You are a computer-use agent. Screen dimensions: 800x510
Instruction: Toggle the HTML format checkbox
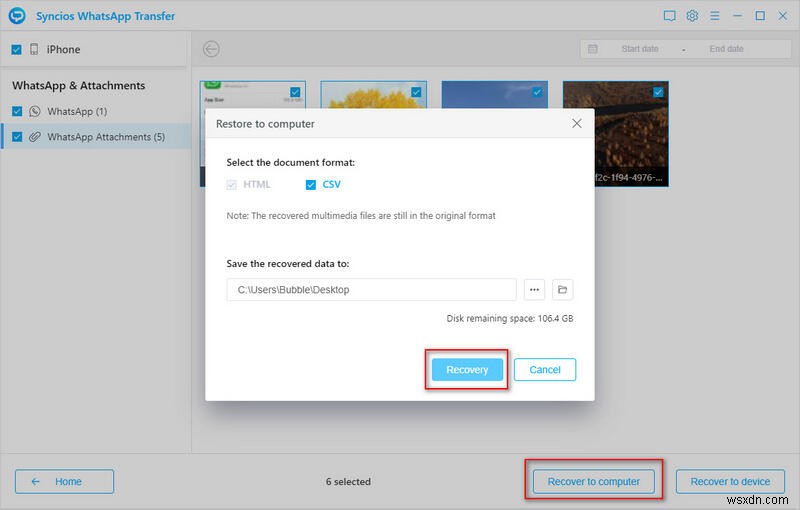232,185
